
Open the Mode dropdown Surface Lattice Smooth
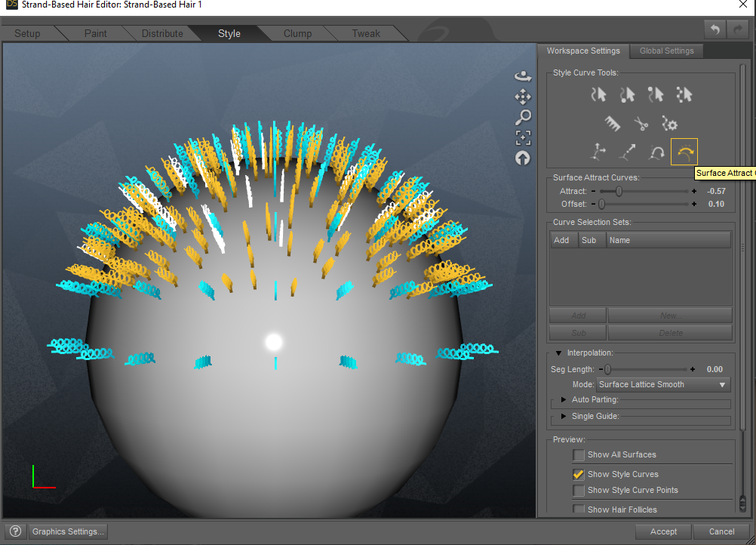(663, 384)
